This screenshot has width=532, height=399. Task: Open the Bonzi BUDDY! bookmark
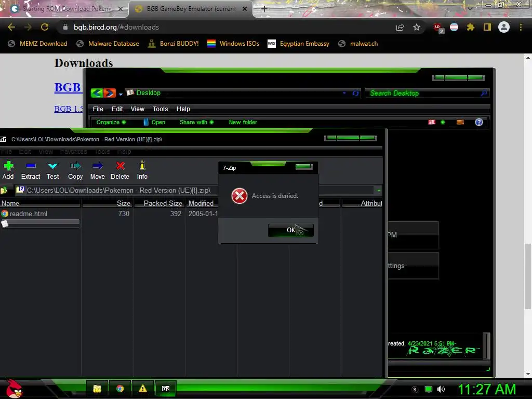click(x=174, y=44)
